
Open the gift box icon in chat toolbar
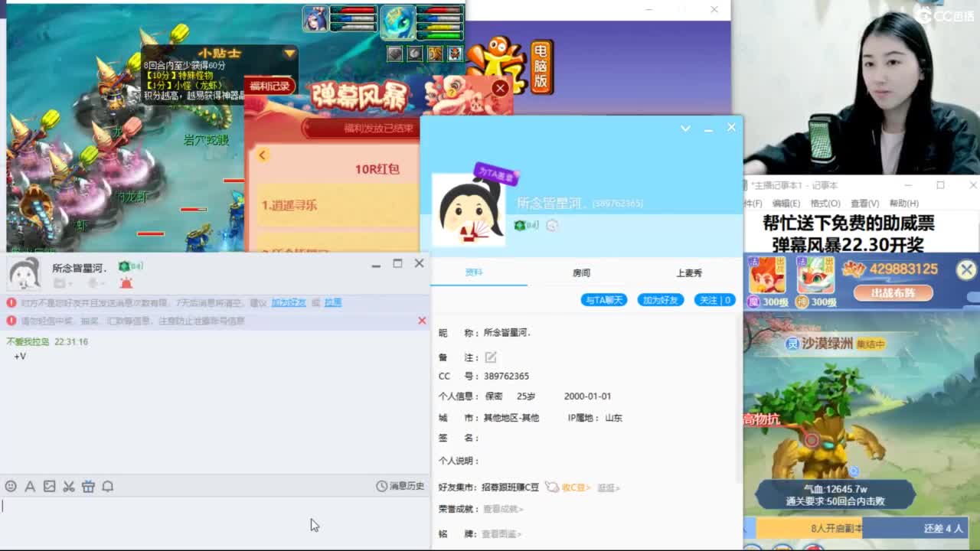click(89, 486)
